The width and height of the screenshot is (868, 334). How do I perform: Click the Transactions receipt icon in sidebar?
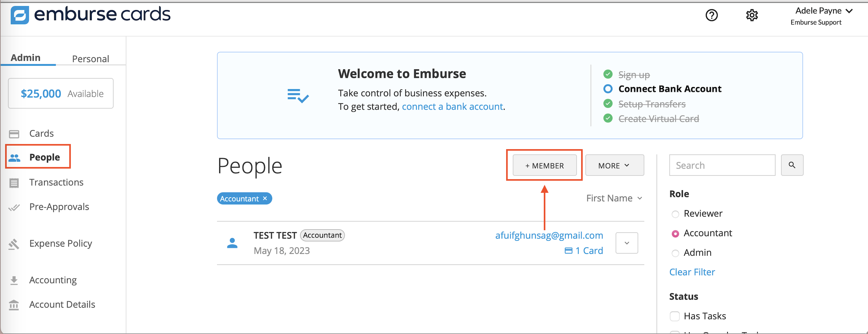[14, 183]
